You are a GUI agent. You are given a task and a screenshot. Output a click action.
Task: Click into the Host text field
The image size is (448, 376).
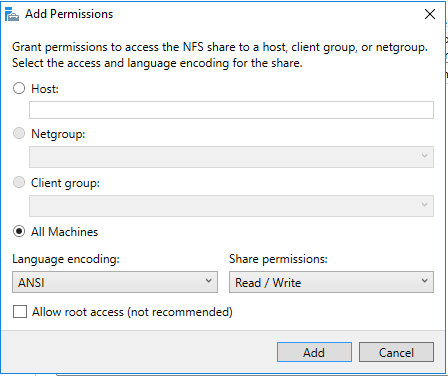pos(231,110)
